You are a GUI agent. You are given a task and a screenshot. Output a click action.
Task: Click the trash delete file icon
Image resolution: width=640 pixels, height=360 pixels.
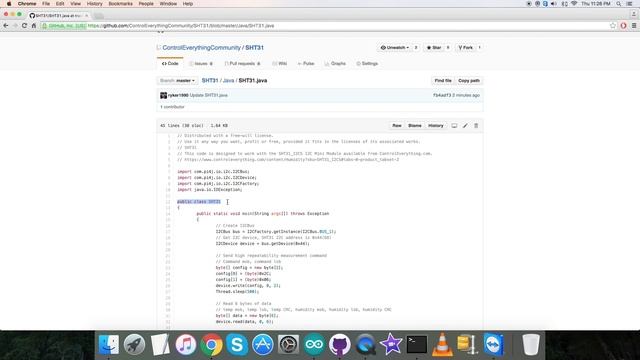pos(476,126)
